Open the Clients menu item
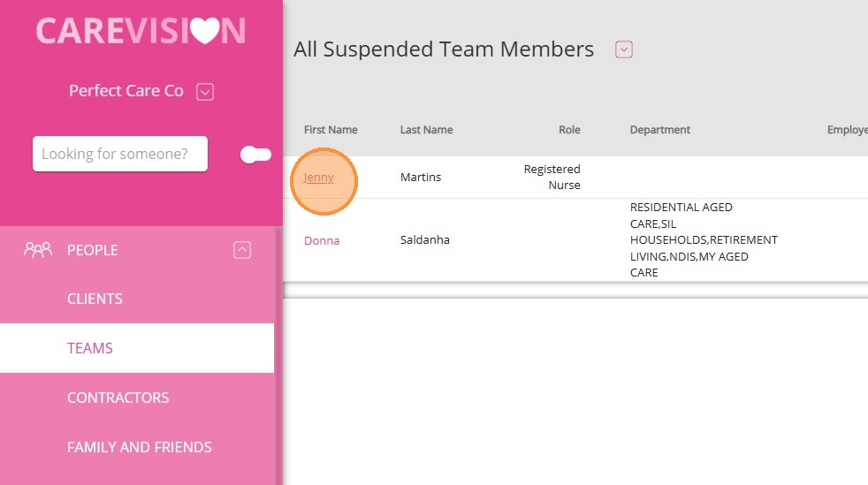 pyautogui.click(x=95, y=299)
